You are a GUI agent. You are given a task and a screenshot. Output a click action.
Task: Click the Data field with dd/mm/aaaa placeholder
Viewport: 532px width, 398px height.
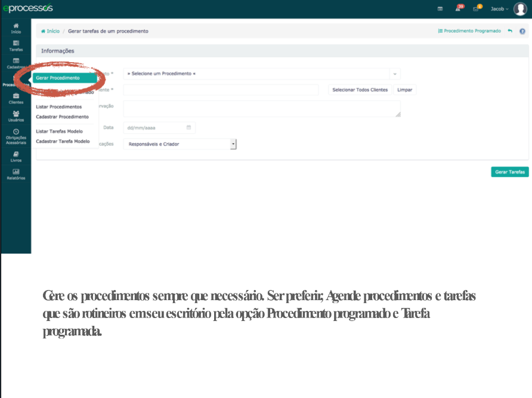click(159, 127)
